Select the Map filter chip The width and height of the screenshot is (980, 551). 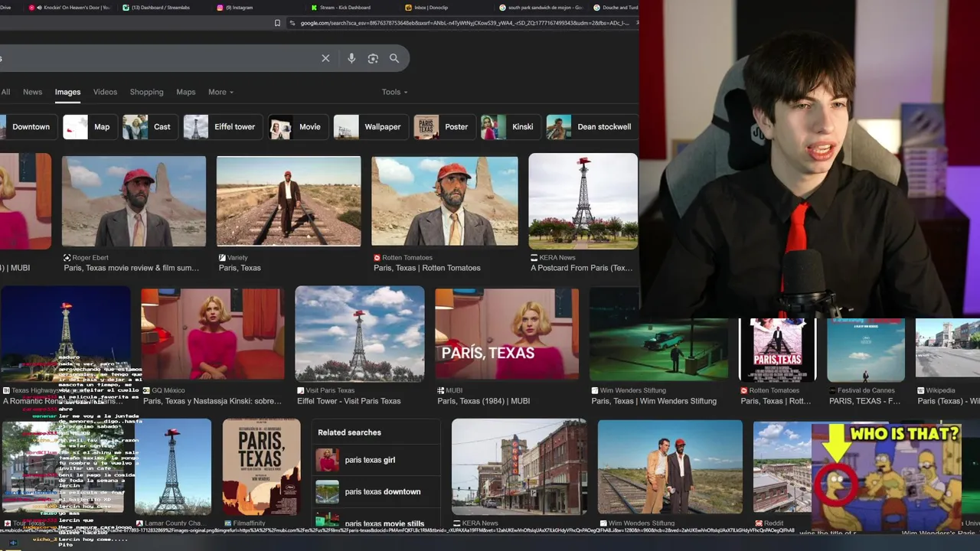89,127
